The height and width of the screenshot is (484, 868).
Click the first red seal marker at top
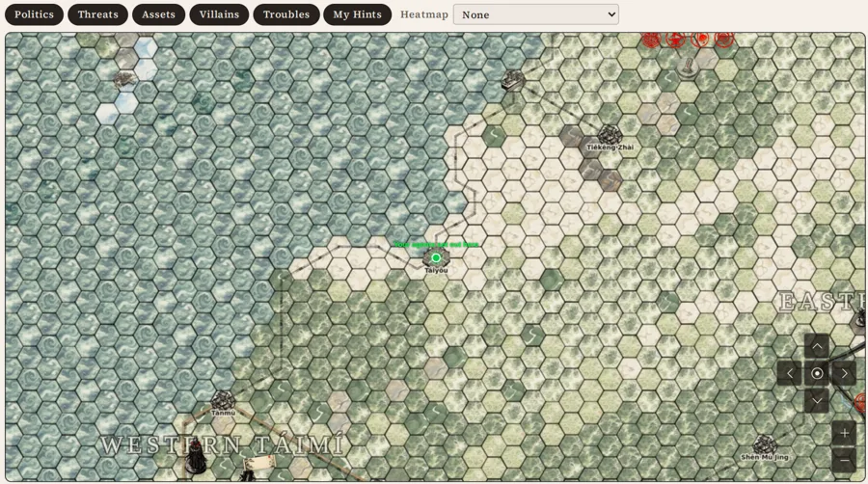(651, 39)
